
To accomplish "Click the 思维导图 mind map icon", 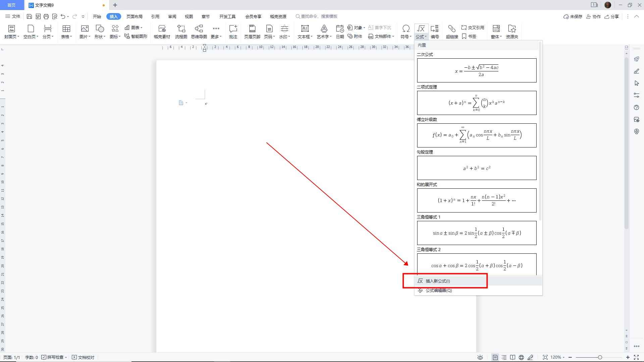I will tap(199, 32).
